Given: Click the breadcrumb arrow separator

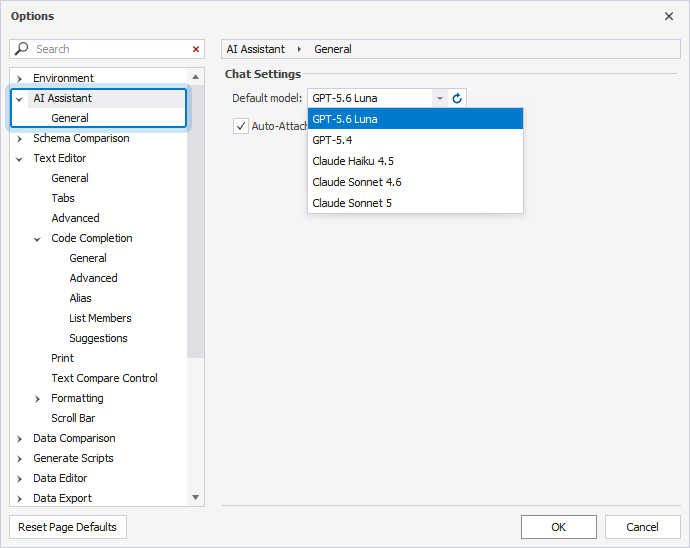Looking at the screenshot, I should pyautogui.click(x=299, y=49).
